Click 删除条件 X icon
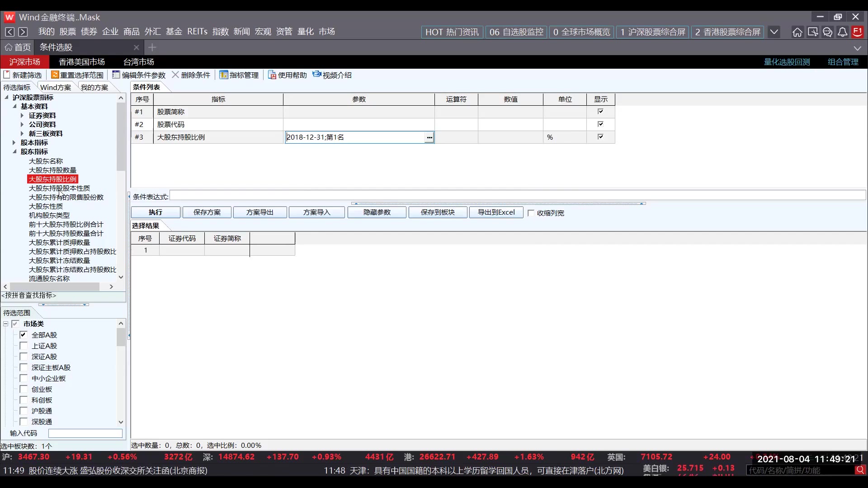Image resolution: width=868 pixels, height=488 pixels. pyautogui.click(x=175, y=75)
